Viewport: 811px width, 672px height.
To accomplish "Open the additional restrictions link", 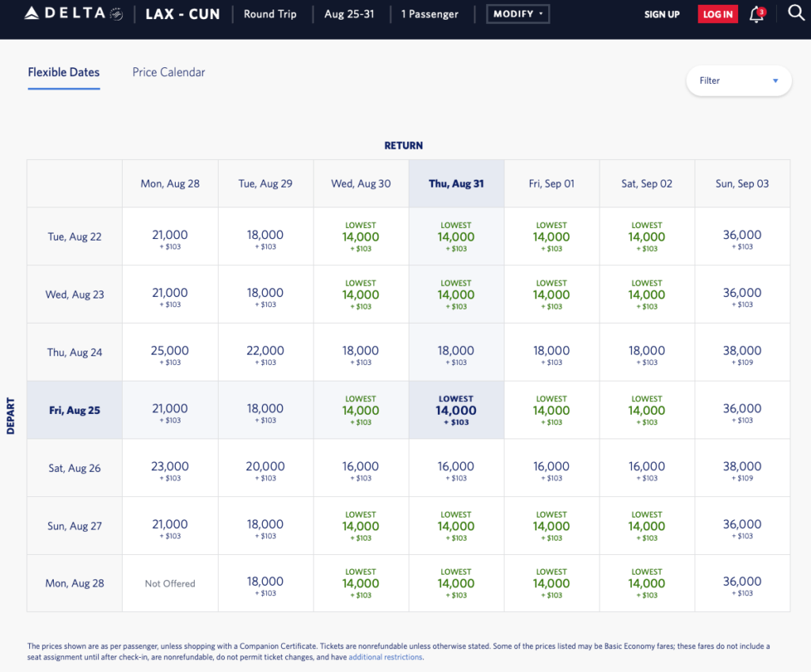I will point(385,657).
